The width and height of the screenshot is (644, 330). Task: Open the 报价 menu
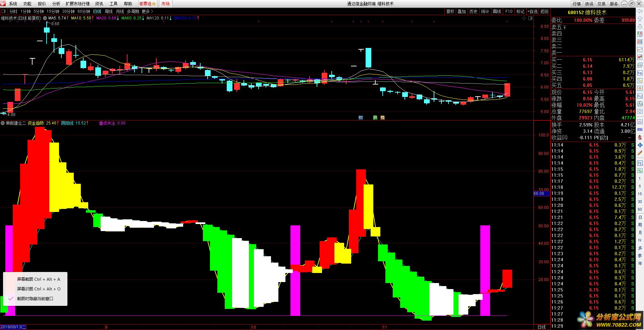point(42,4)
